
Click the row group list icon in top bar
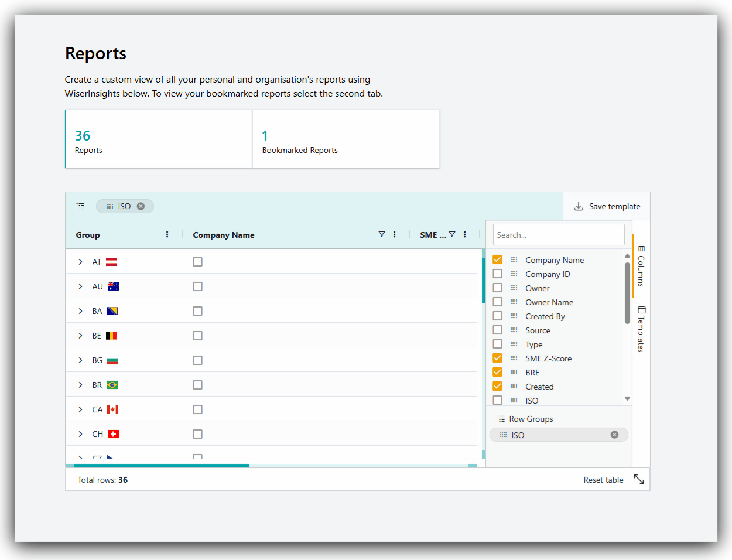click(81, 206)
